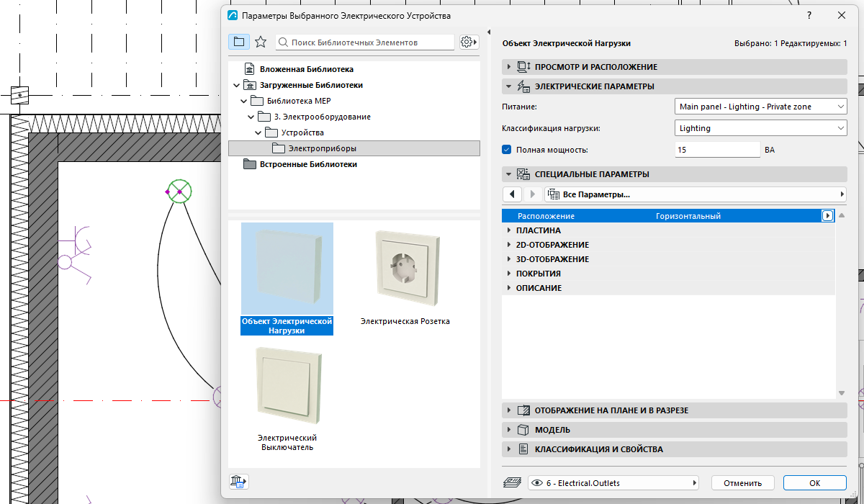
Task: Toggle the Полная мощность checkbox
Action: (506, 150)
